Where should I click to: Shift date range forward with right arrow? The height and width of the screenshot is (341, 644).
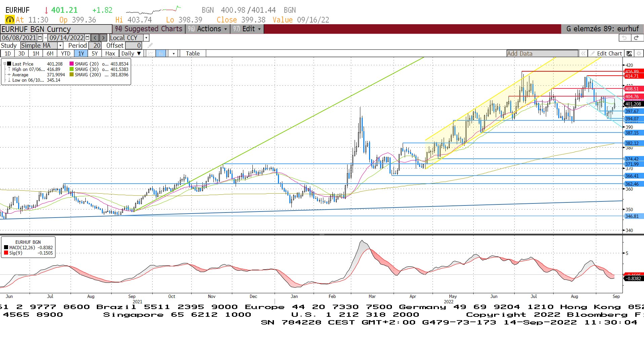104,38
